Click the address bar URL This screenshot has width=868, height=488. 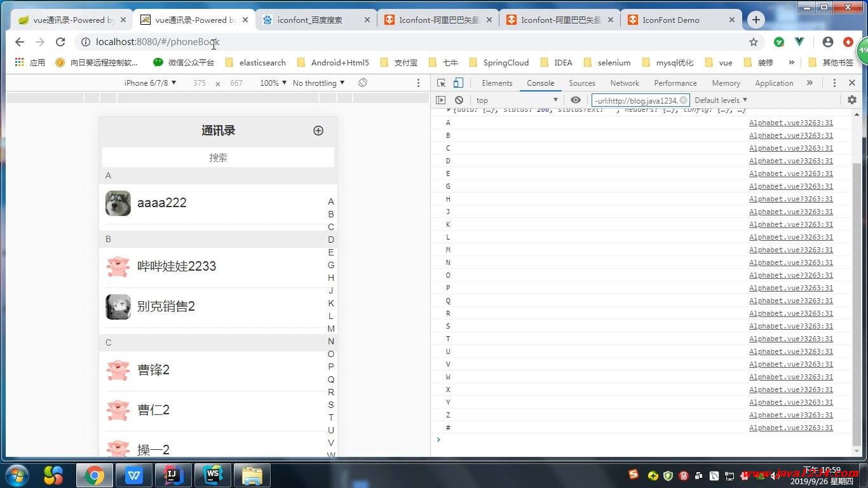pos(158,42)
